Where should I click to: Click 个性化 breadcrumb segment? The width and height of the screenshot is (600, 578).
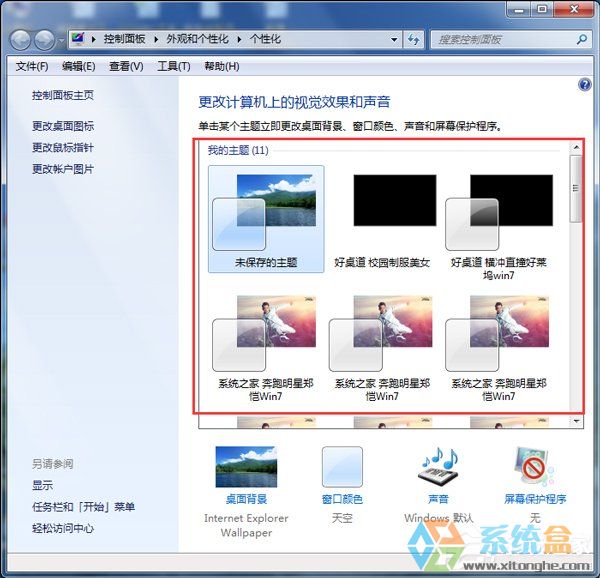tap(265, 39)
